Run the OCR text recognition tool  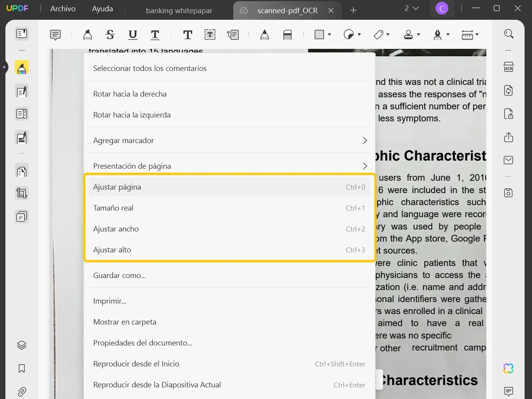click(509, 67)
